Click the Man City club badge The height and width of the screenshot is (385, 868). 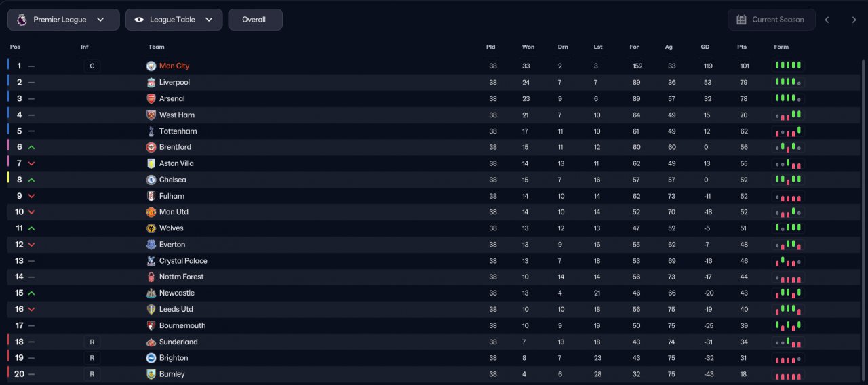(151, 66)
